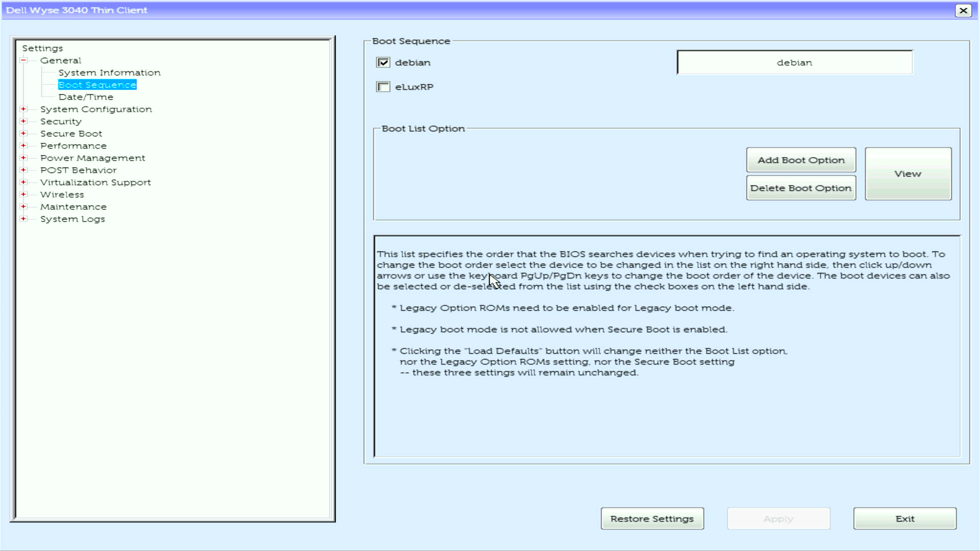Image resolution: width=980 pixels, height=551 pixels.
Task: Expand the Maintenance section
Action: pos(23,207)
